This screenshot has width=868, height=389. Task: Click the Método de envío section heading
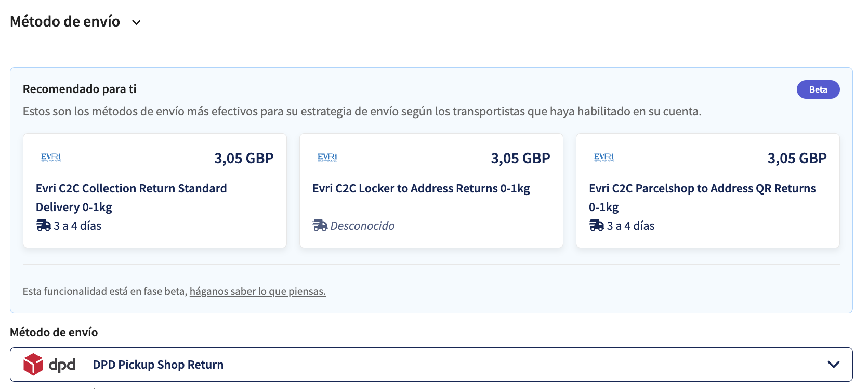[65, 21]
